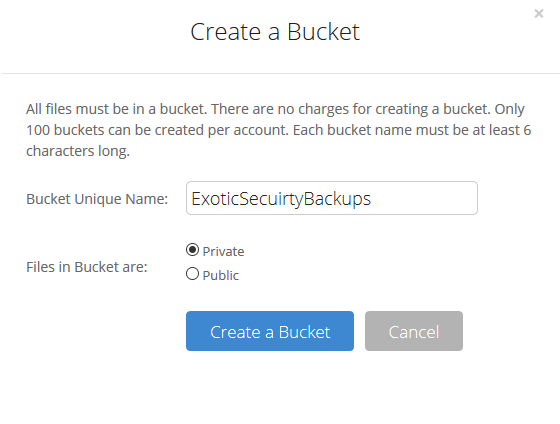Screen dimensions: 560x424
Task: Abort bucket creation with Cancel
Action: tap(414, 331)
